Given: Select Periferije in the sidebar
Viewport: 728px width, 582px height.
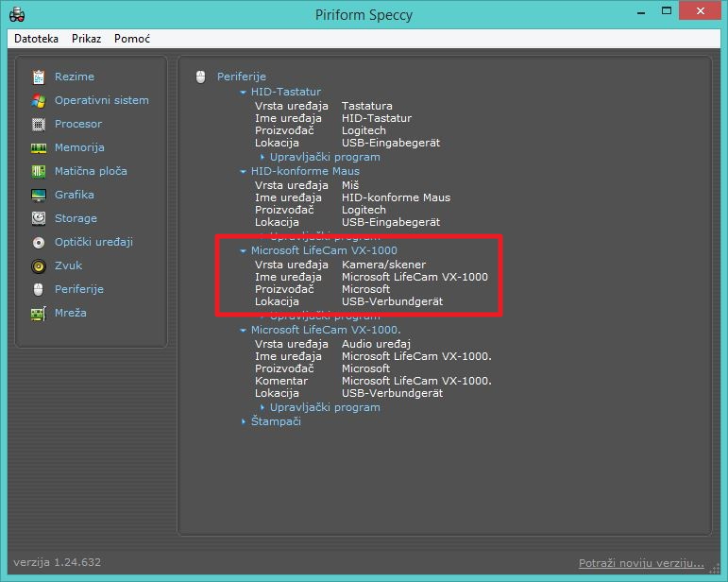Looking at the screenshot, I should [79, 289].
